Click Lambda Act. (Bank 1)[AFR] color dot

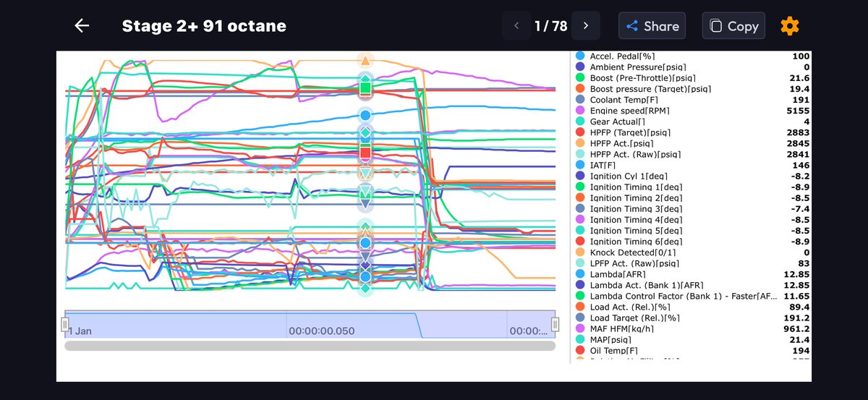coord(580,285)
